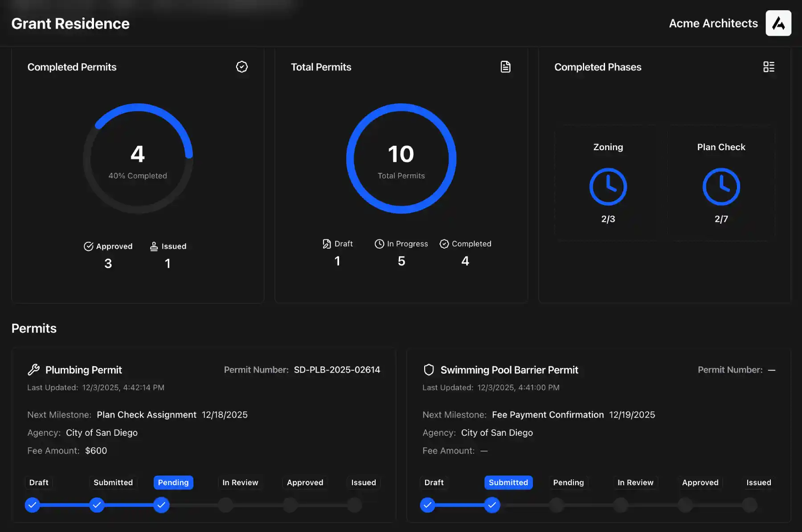Click the Plumbing Permit wrench icon
Viewport: 802px width, 532px height.
click(x=33, y=370)
